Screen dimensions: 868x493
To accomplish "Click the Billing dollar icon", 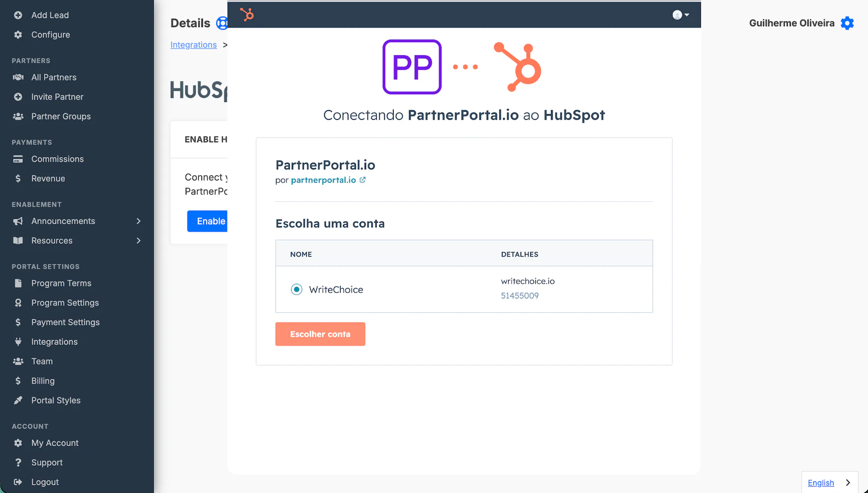I will 18,381.
